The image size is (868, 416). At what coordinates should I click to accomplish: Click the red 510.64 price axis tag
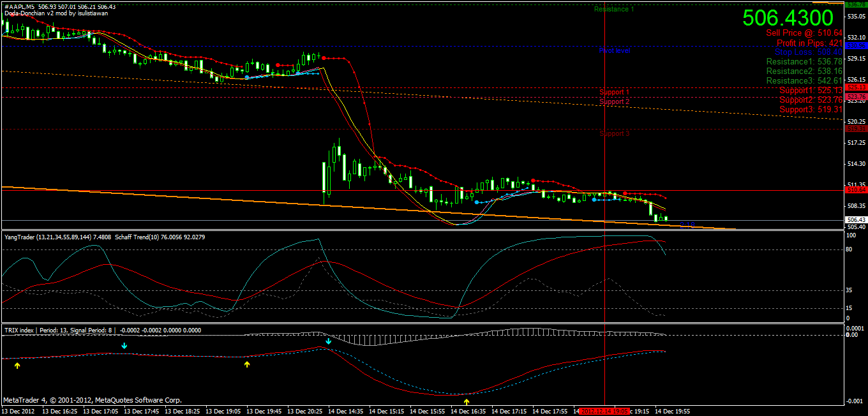pos(855,189)
